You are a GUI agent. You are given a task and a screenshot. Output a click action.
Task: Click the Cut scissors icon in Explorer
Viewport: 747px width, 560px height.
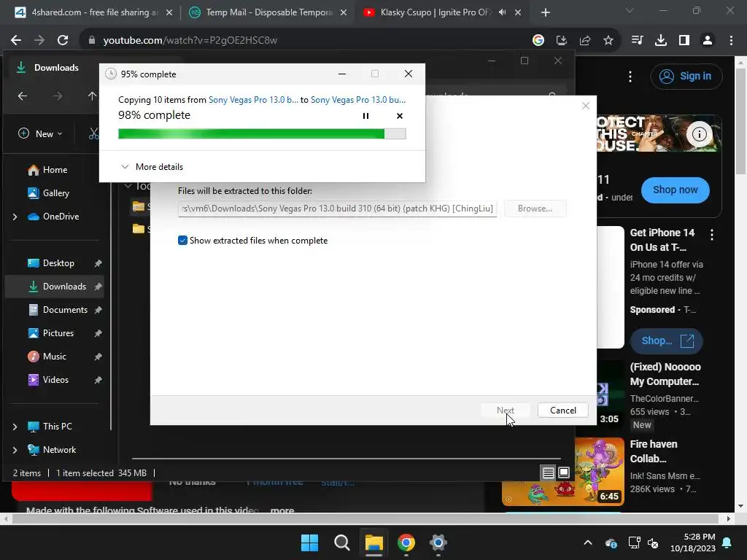pyautogui.click(x=94, y=134)
